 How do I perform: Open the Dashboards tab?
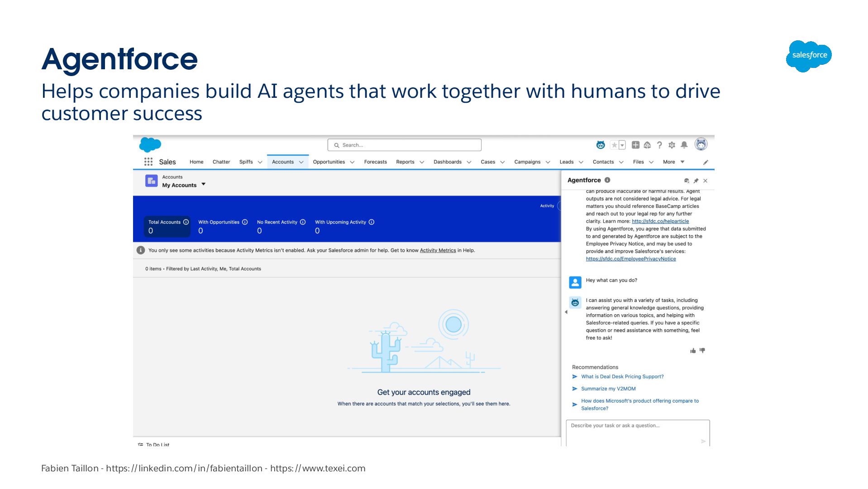point(448,162)
